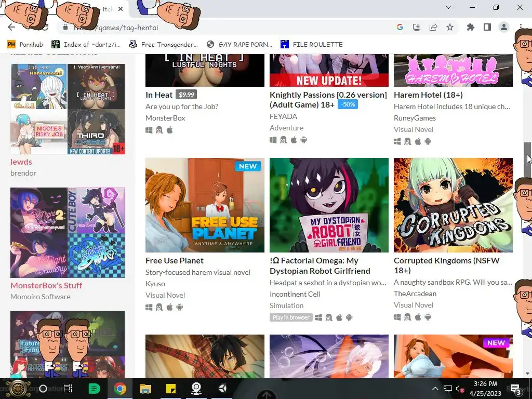Viewport: 532px width, 399px height.
Task: Bookmark this page with the star icon
Action: pos(450,27)
